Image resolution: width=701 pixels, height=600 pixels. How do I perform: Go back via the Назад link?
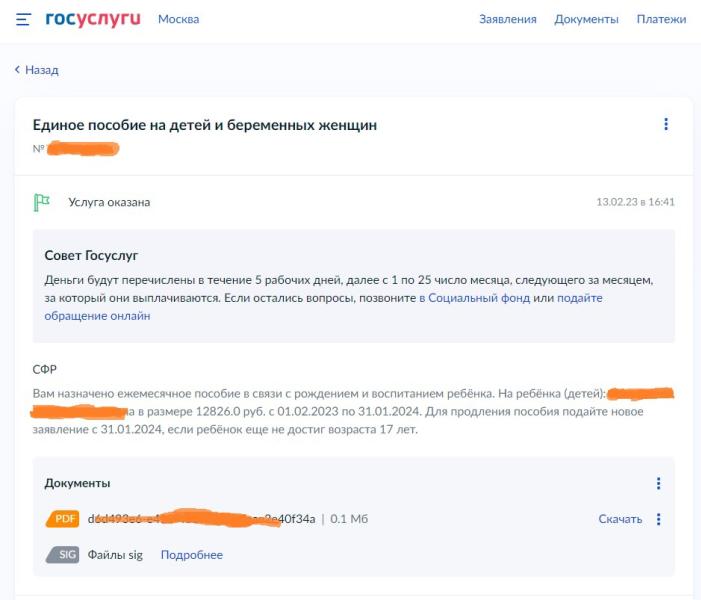[x=42, y=70]
